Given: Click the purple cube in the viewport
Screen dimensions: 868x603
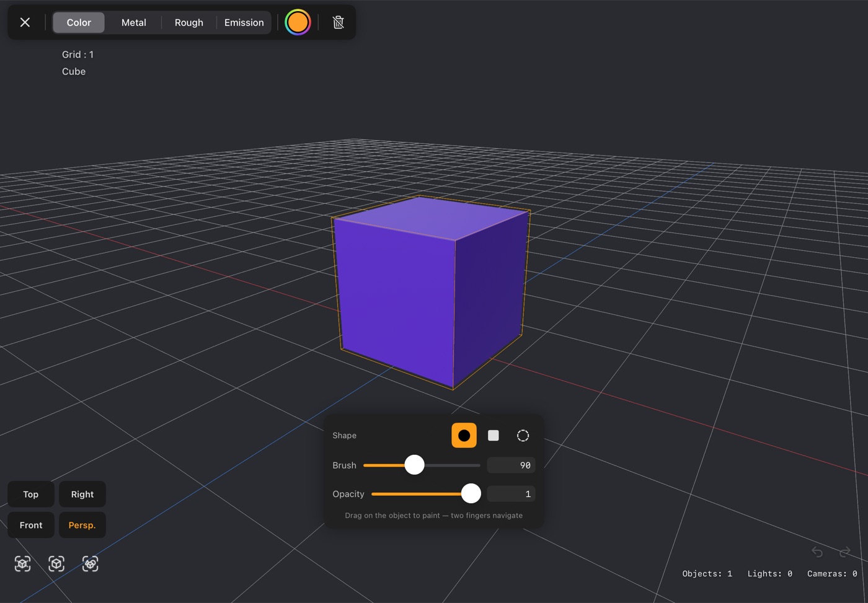Looking at the screenshot, I should click(x=430, y=291).
